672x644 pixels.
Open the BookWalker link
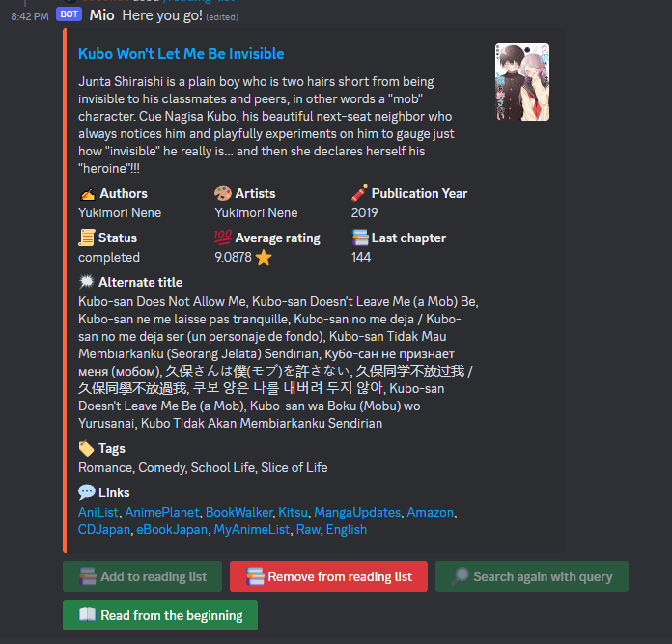pos(238,512)
